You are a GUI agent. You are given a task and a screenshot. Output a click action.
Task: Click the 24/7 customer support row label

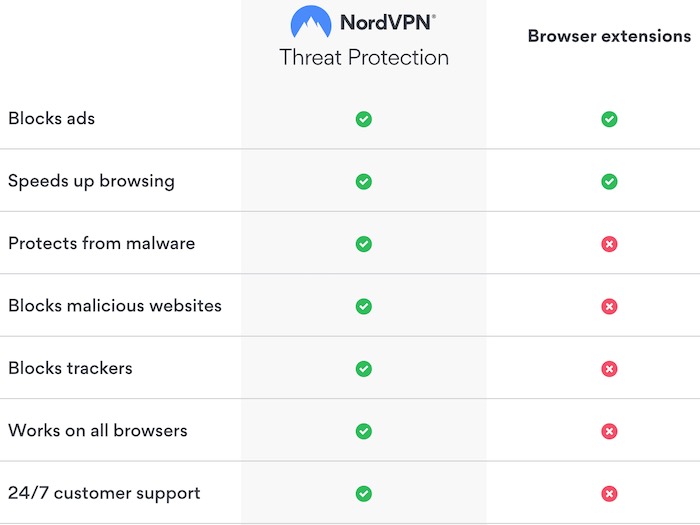tap(104, 494)
